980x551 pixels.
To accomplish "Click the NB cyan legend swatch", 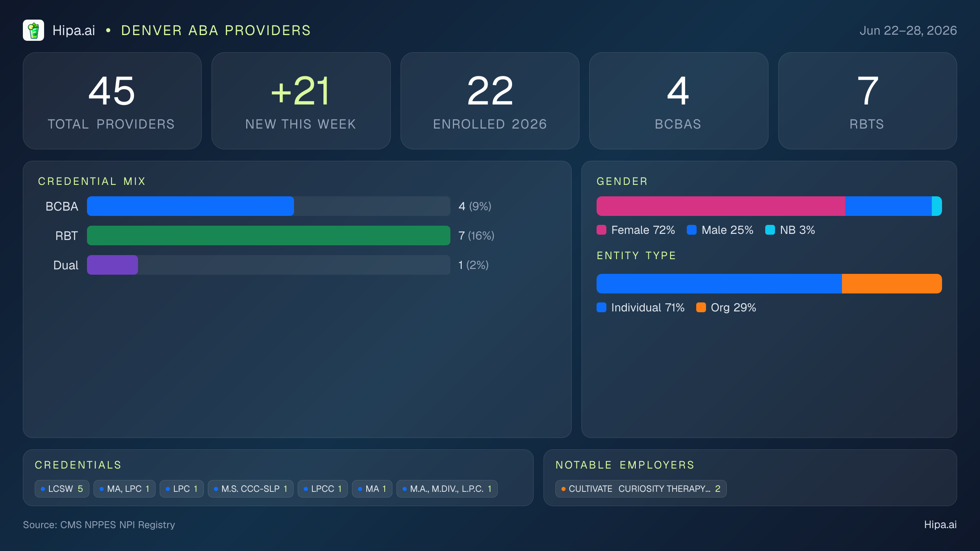I will (x=770, y=230).
